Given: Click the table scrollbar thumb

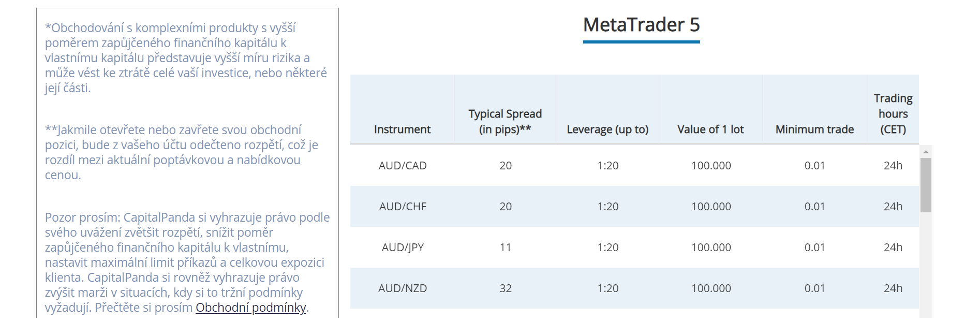Looking at the screenshot, I should [926, 185].
